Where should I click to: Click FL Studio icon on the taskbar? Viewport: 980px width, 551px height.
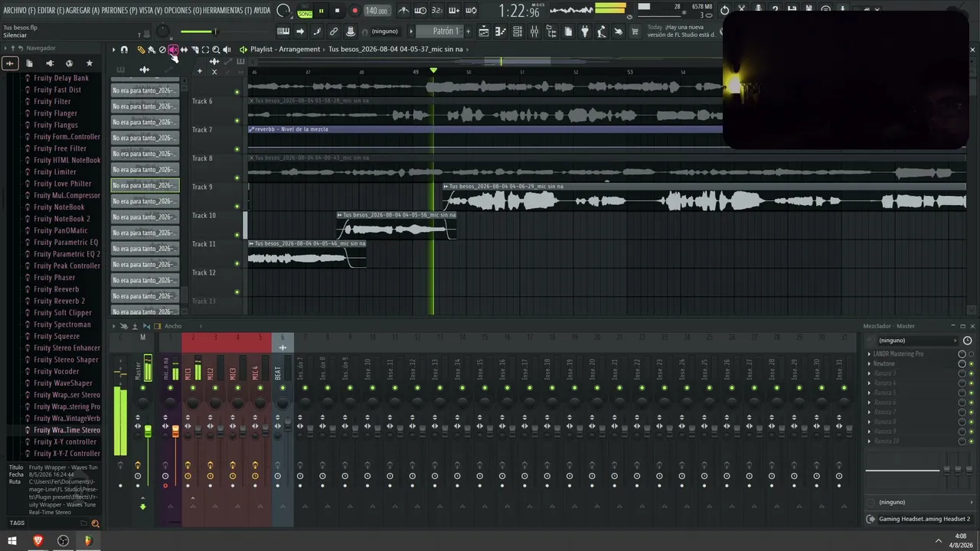tap(88, 541)
